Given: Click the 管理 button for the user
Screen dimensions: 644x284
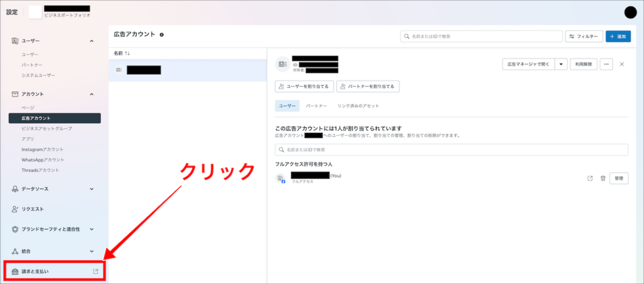Looking at the screenshot, I should pos(619,178).
